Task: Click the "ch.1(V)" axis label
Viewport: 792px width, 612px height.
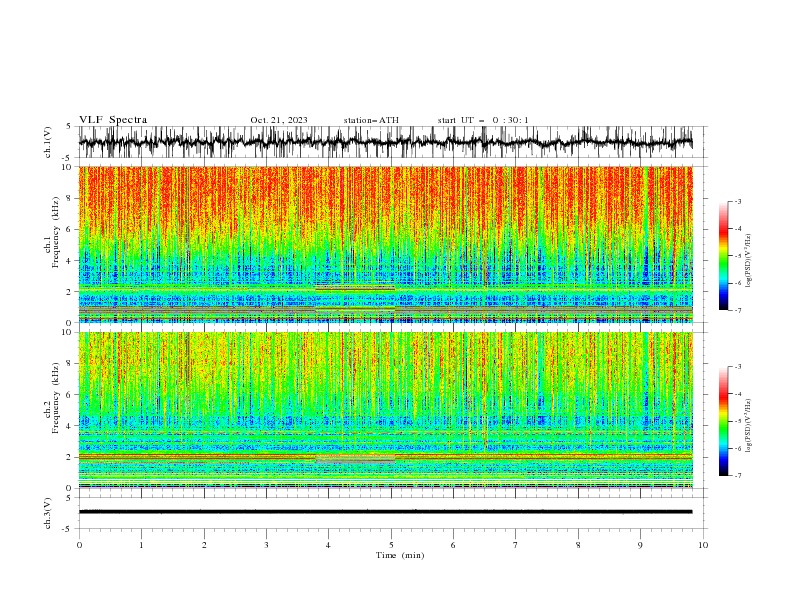Action: [x=48, y=142]
